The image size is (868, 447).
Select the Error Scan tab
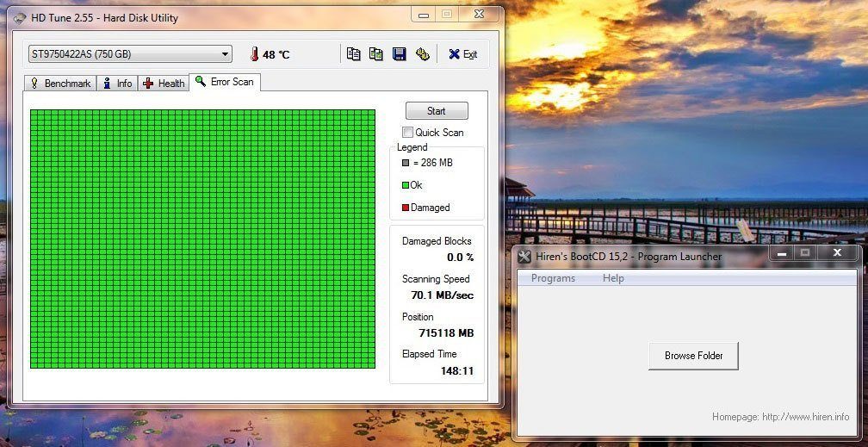[x=225, y=82]
